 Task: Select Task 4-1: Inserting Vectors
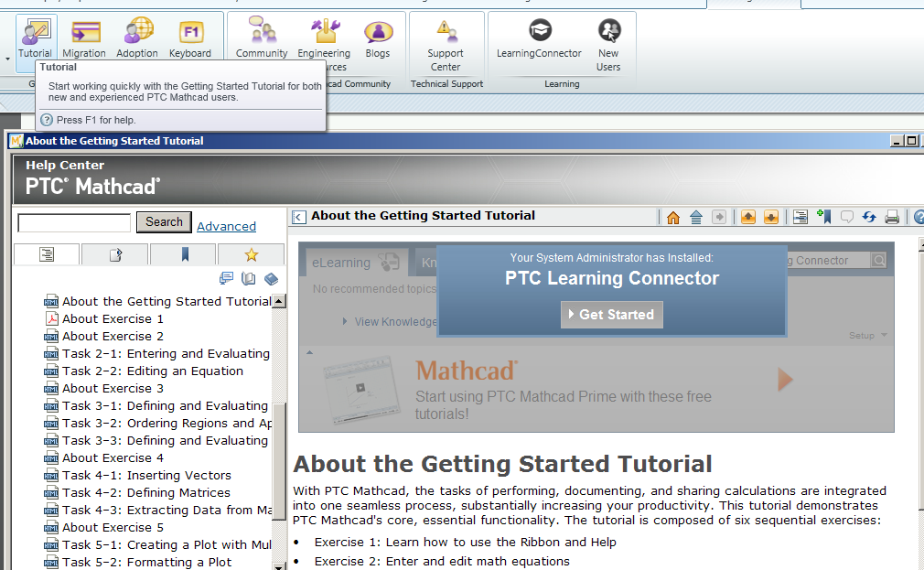click(x=146, y=475)
